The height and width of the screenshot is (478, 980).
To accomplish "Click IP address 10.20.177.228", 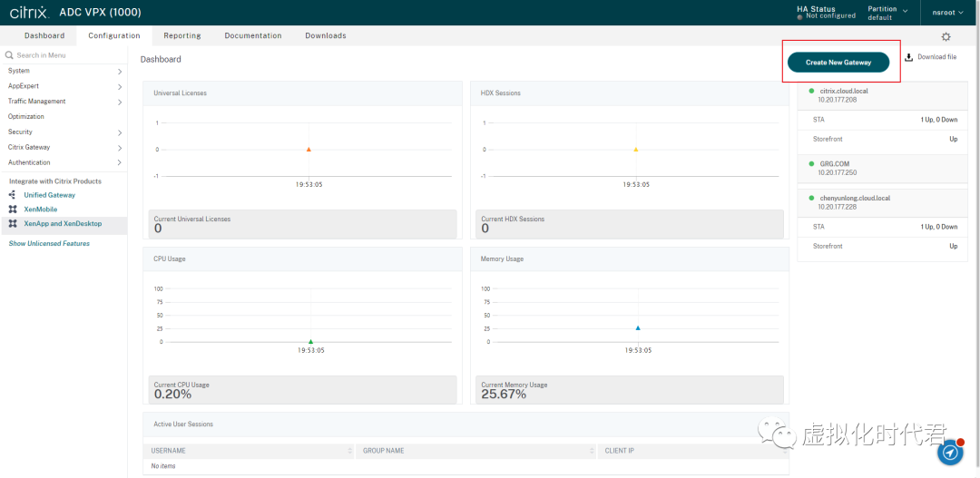I will pyautogui.click(x=837, y=207).
